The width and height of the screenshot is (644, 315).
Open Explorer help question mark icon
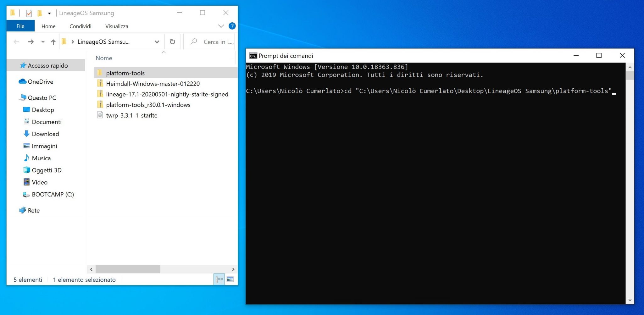[232, 26]
